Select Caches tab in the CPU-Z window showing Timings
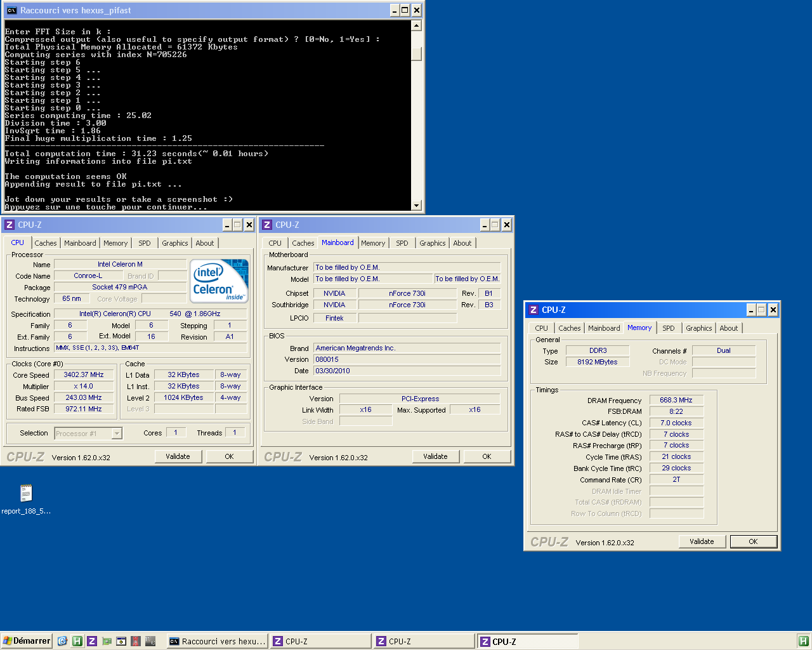This screenshot has height=650, width=812. click(x=570, y=328)
